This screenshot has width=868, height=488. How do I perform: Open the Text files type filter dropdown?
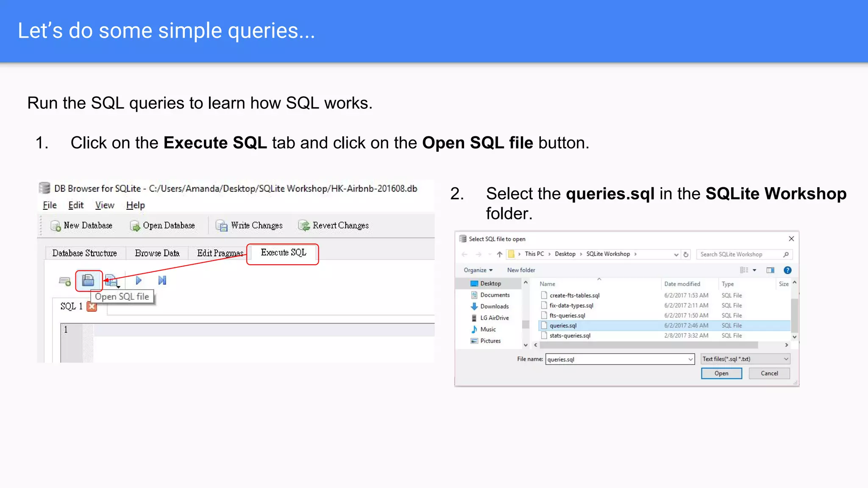pyautogui.click(x=745, y=359)
